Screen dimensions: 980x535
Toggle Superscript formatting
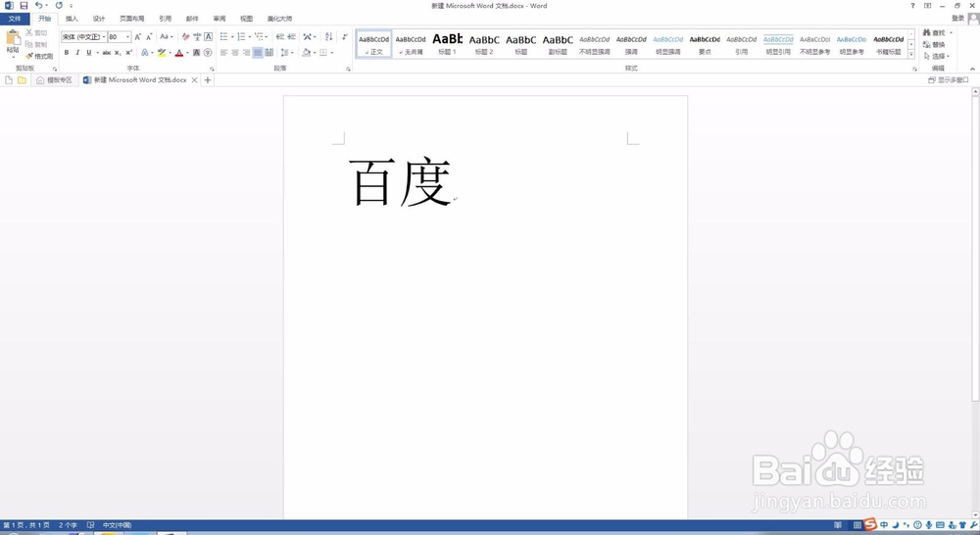(128, 53)
